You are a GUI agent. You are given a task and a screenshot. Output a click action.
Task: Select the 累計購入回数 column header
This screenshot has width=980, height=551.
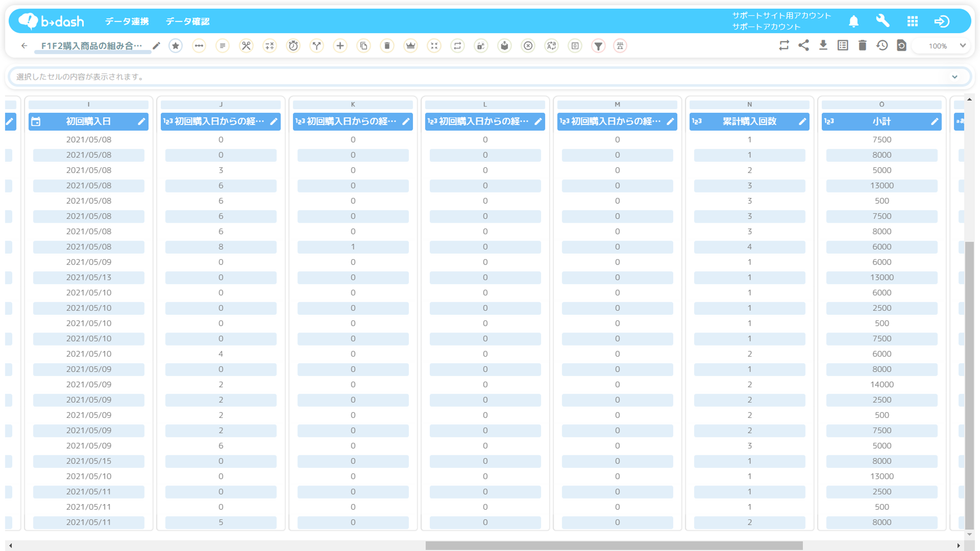tap(749, 121)
